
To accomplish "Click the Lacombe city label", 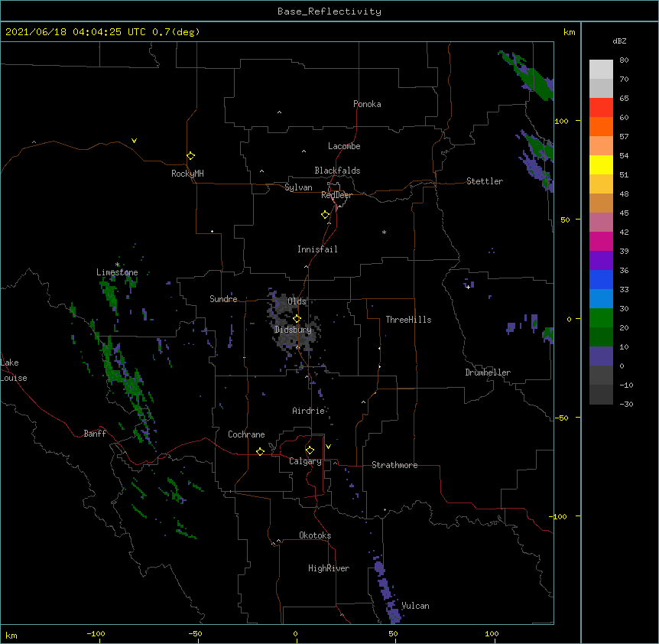I will click(x=344, y=146).
